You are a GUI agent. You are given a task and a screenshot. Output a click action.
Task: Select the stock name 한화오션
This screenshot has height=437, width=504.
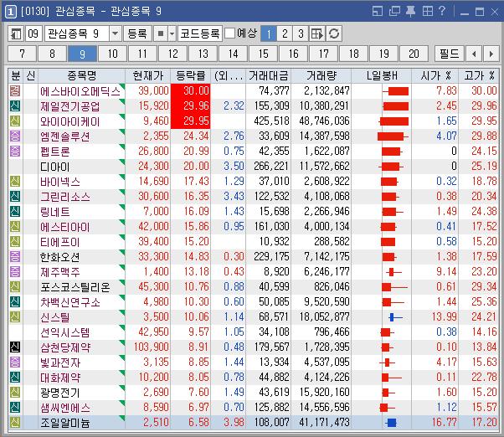59,257
